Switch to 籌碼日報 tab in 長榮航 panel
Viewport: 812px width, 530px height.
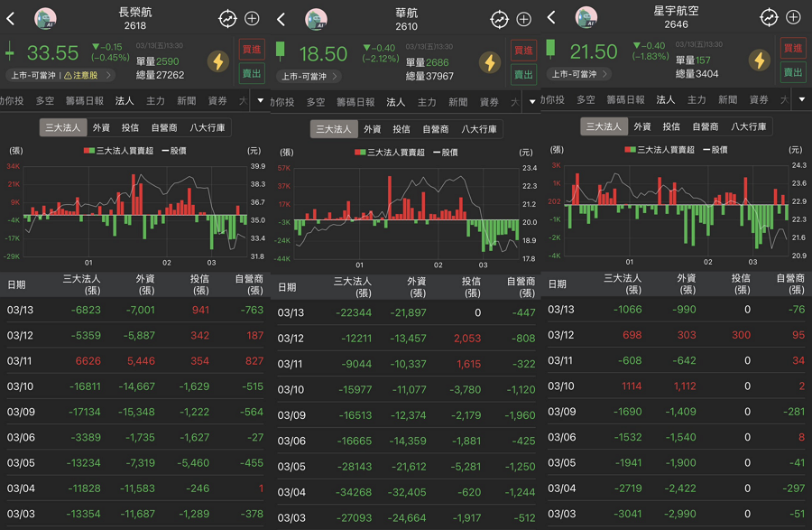point(84,101)
